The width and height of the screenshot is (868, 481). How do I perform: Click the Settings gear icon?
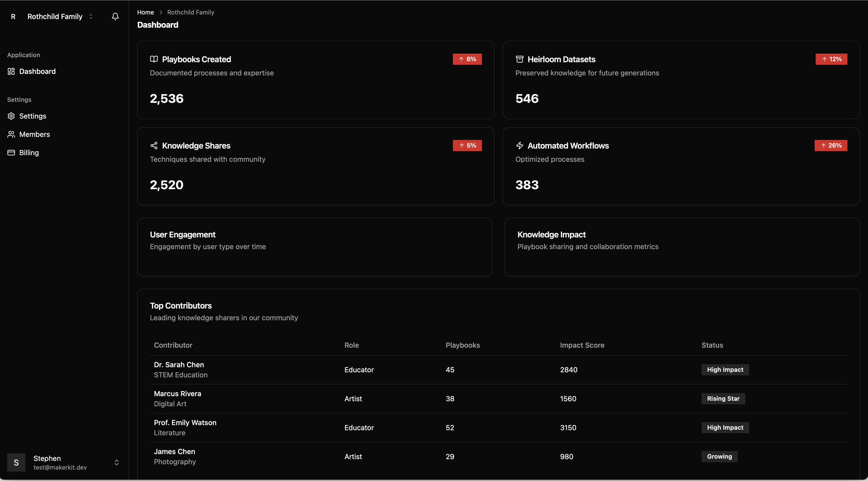click(11, 116)
